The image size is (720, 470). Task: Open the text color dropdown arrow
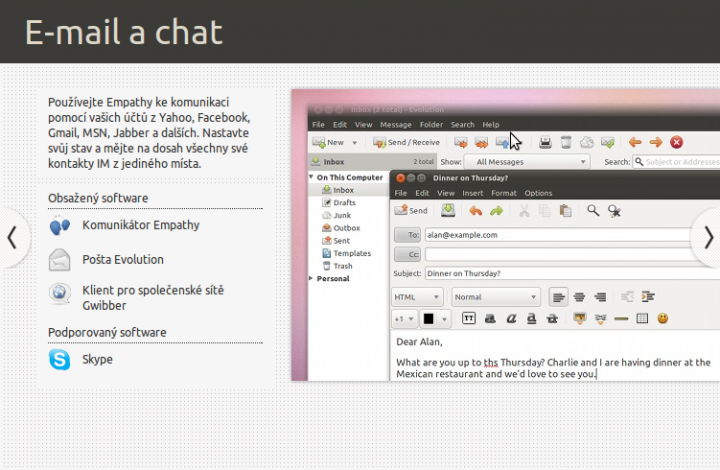coord(444,319)
